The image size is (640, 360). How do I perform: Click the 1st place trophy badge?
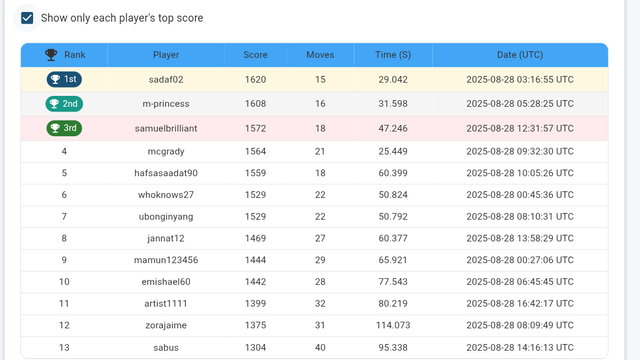coord(64,79)
